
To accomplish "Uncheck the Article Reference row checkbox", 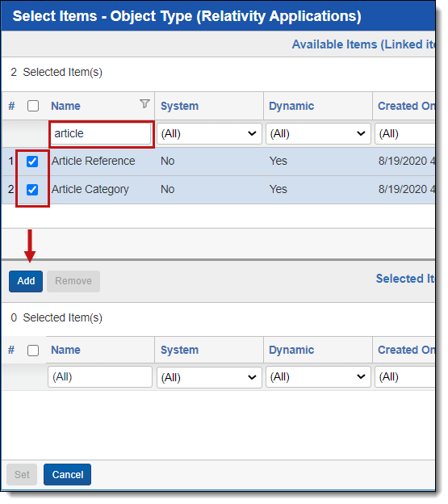I will (x=32, y=162).
